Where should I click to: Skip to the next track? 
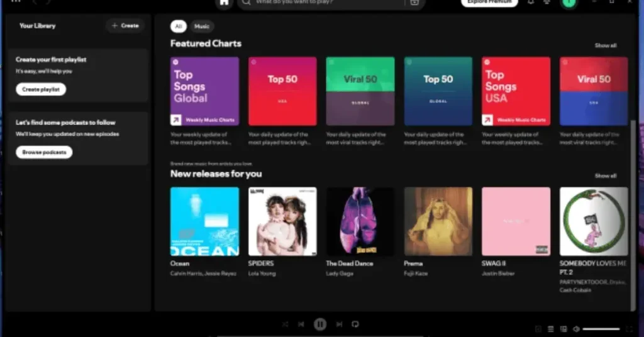click(339, 324)
